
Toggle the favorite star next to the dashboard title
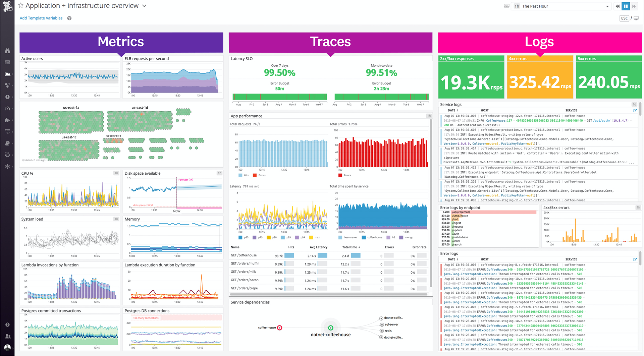click(20, 5)
